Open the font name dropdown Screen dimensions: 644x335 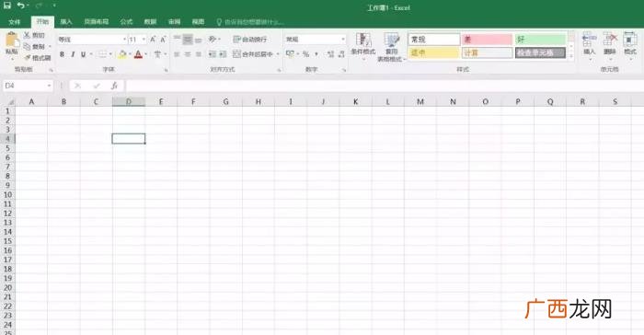[92, 40]
